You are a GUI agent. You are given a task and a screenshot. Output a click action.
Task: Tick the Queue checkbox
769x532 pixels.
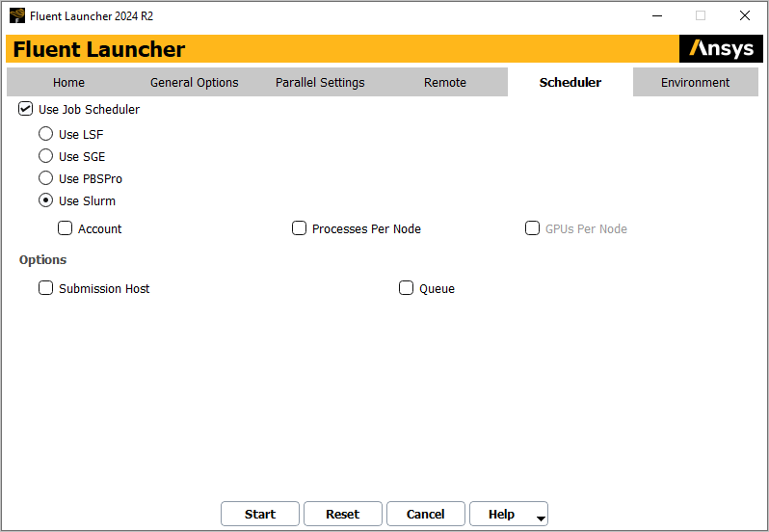406,288
